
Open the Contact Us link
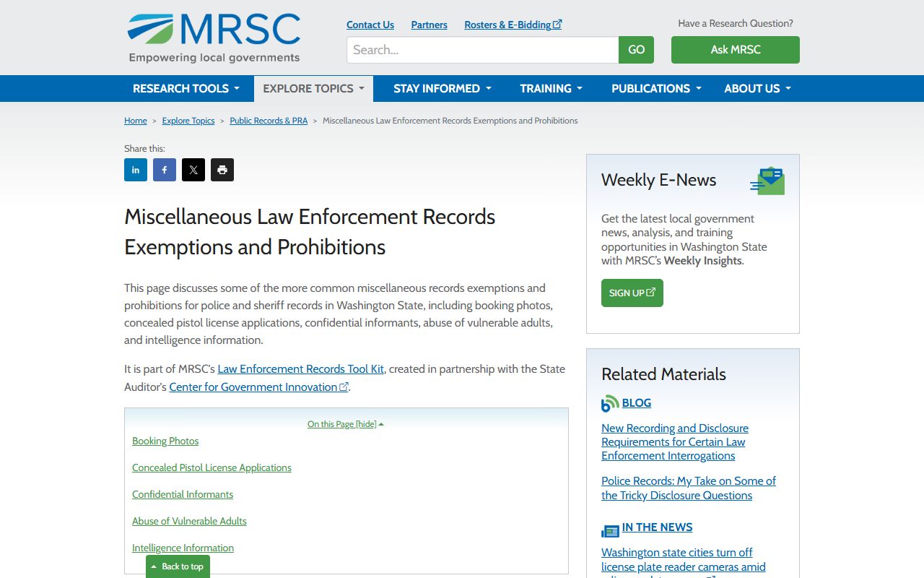[x=370, y=25]
